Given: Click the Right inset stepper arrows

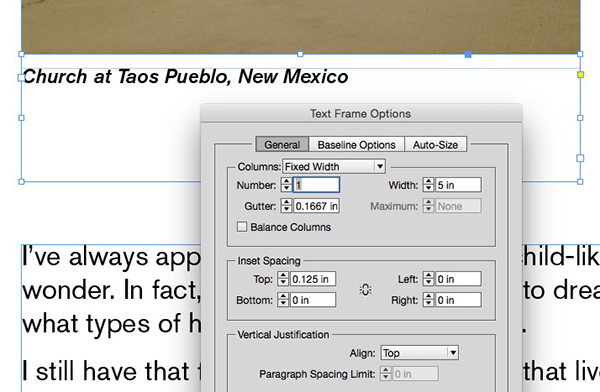Looking at the screenshot, I should 428,300.
